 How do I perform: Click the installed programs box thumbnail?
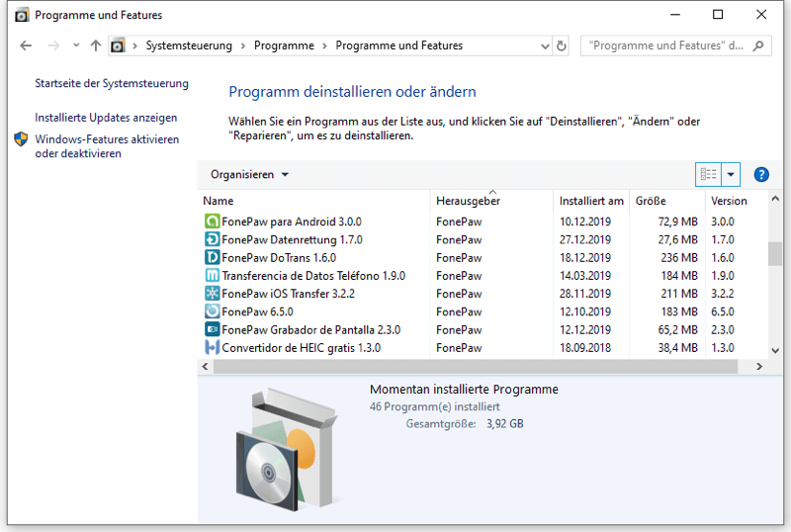pos(288,449)
